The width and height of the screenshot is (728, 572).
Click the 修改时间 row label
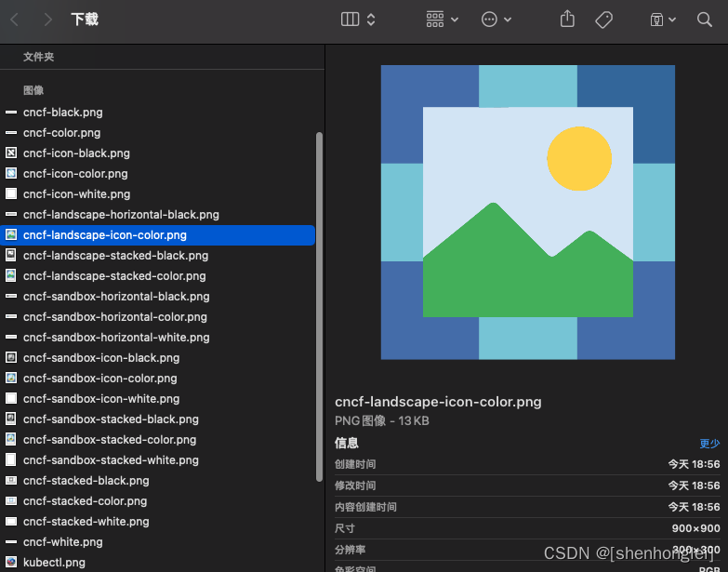pos(355,486)
